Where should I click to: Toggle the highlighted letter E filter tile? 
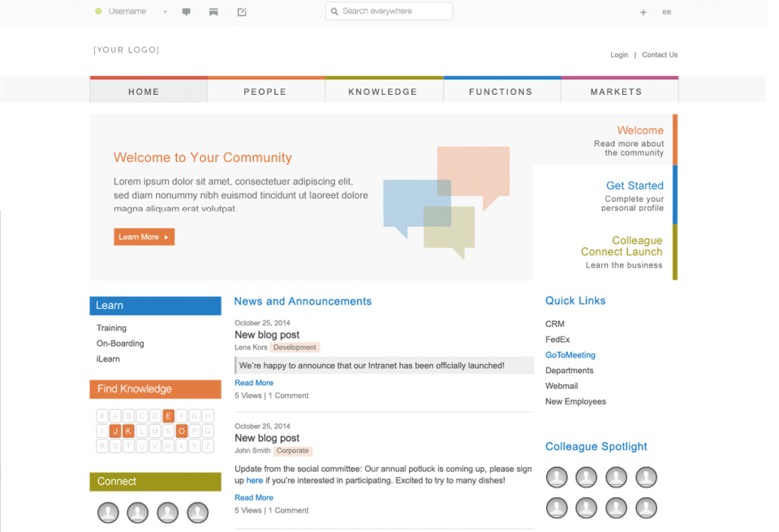168,415
